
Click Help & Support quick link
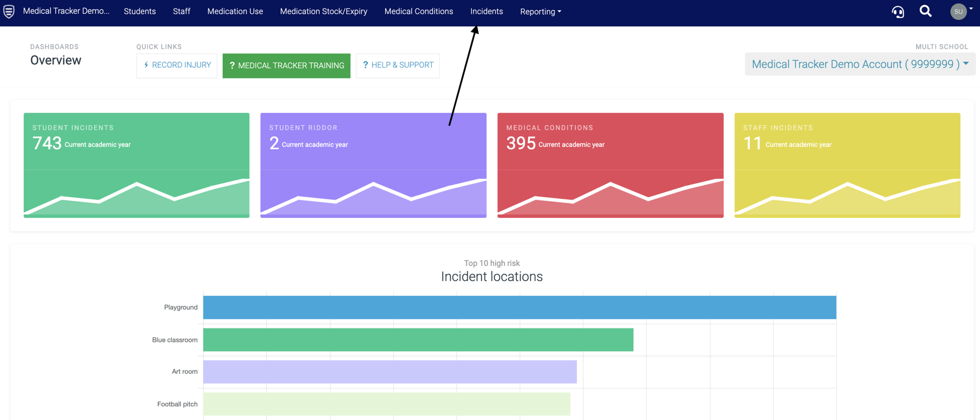(398, 65)
